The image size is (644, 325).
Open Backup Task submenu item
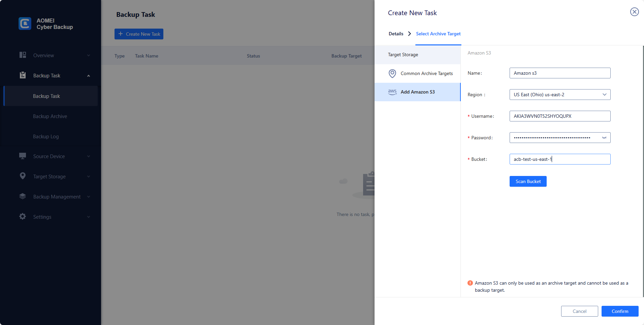click(x=51, y=96)
